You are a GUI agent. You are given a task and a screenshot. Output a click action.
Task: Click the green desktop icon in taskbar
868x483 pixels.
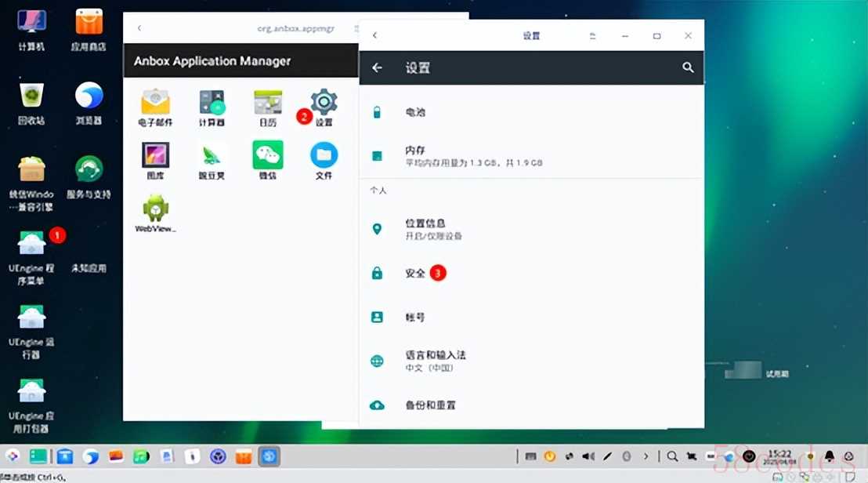[38, 456]
